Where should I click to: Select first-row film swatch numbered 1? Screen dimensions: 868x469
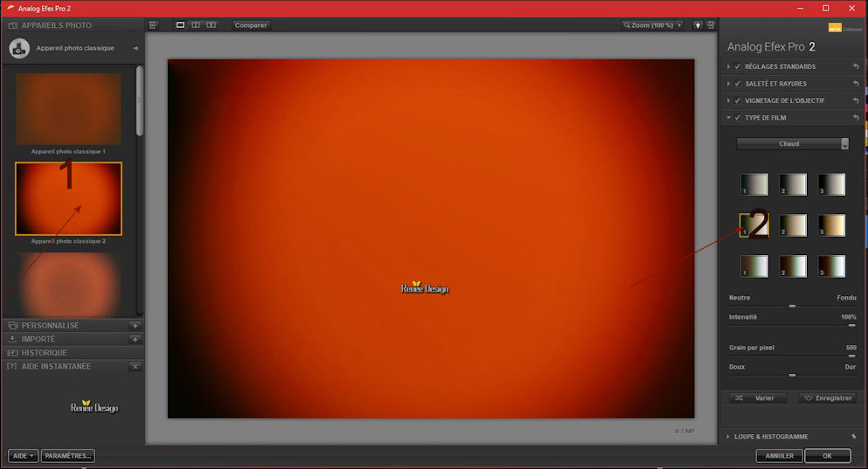tap(754, 184)
